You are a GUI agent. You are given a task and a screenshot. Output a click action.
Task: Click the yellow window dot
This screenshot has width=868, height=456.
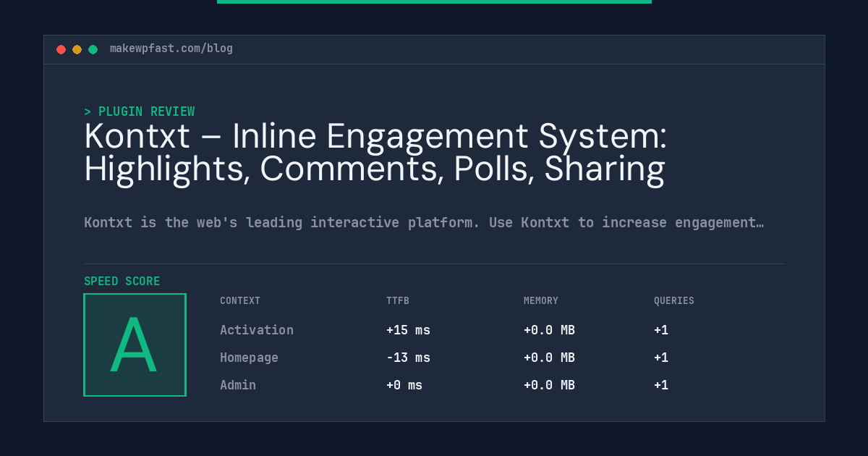click(x=77, y=49)
